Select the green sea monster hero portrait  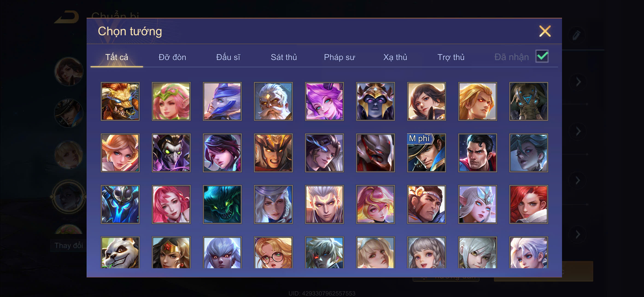(x=222, y=204)
